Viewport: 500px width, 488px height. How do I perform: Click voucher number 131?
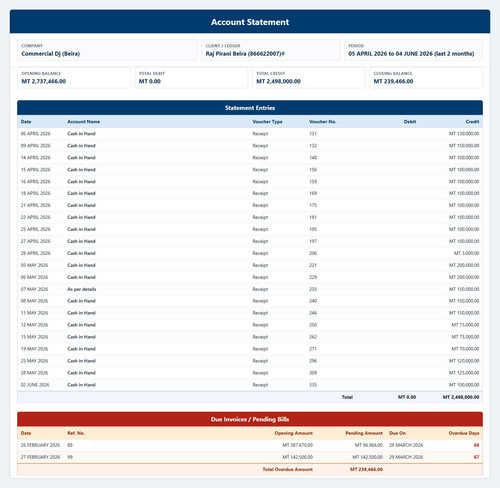313,134
